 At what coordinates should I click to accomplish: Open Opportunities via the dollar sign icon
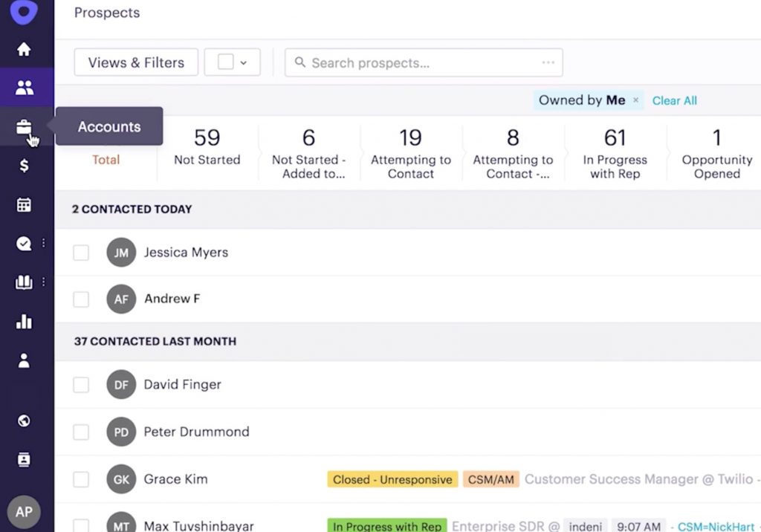point(25,164)
